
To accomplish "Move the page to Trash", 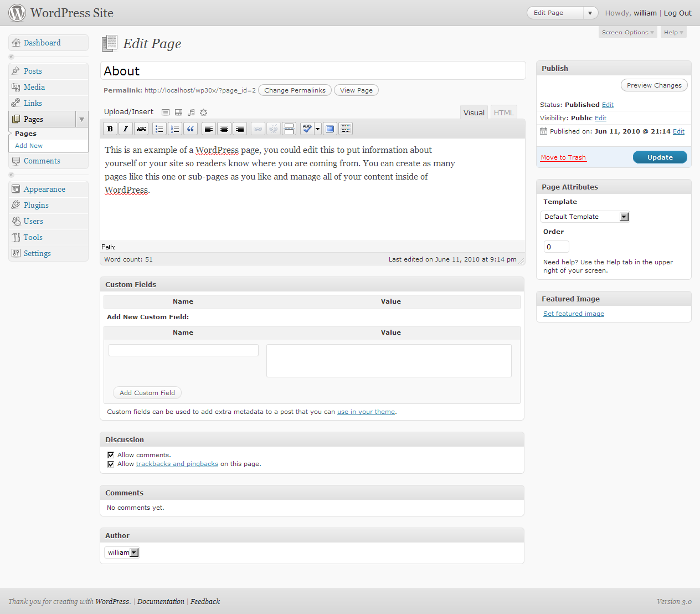I will click(563, 157).
